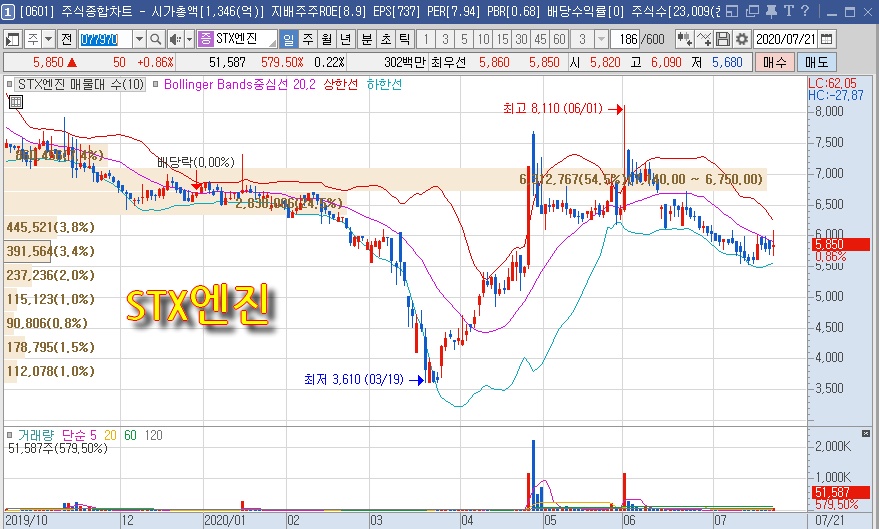Edit the candle count field 186
The width and height of the screenshot is (879, 529).
coord(626,39)
